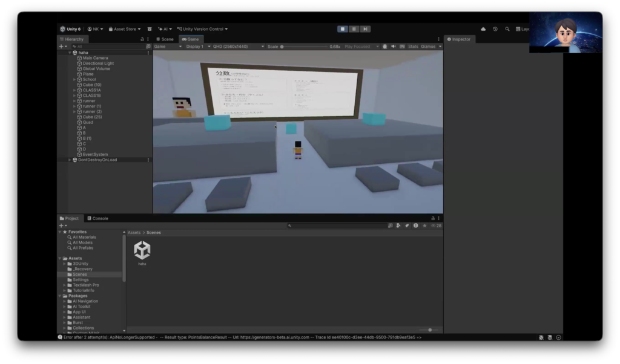This screenshot has height=364, width=620.
Task: Click the Package Manager icon beside Asset Store
Action: pyautogui.click(x=150, y=29)
